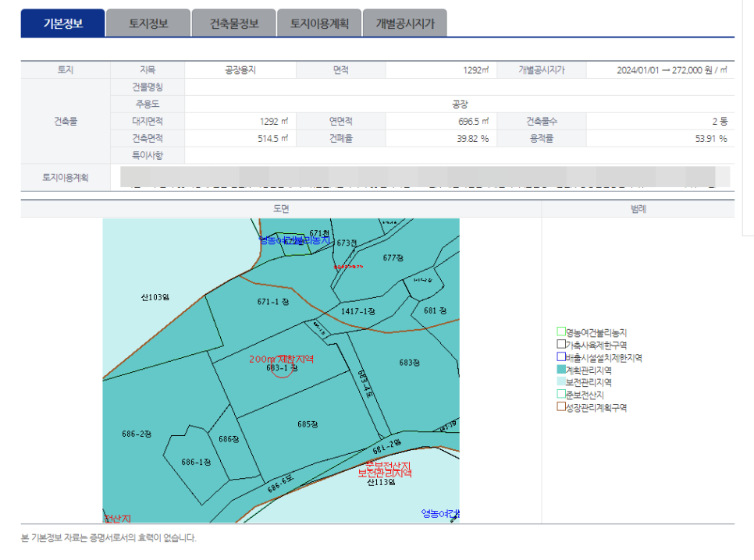The height and width of the screenshot is (560, 754).
Task: Open the 건축물정보 tab
Action: (233, 23)
